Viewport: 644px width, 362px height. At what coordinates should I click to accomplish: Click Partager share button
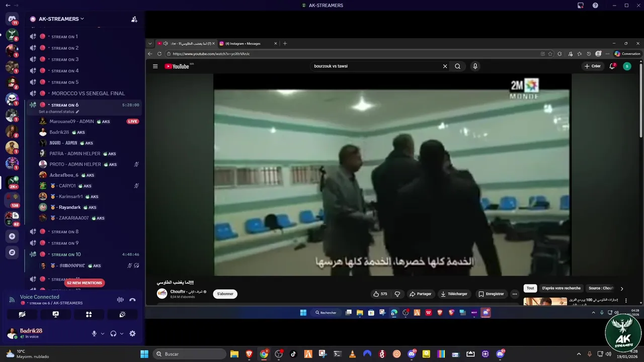tap(421, 294)
